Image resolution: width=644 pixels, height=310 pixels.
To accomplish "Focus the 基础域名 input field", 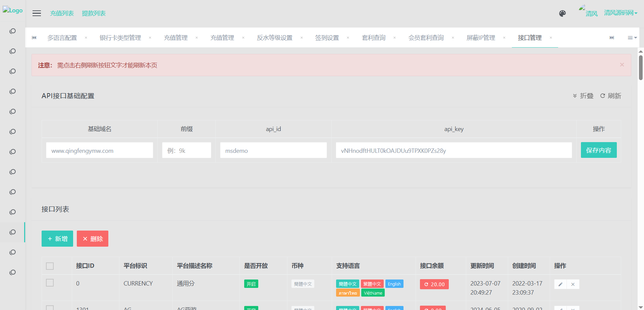I will [x=100, y=150].
